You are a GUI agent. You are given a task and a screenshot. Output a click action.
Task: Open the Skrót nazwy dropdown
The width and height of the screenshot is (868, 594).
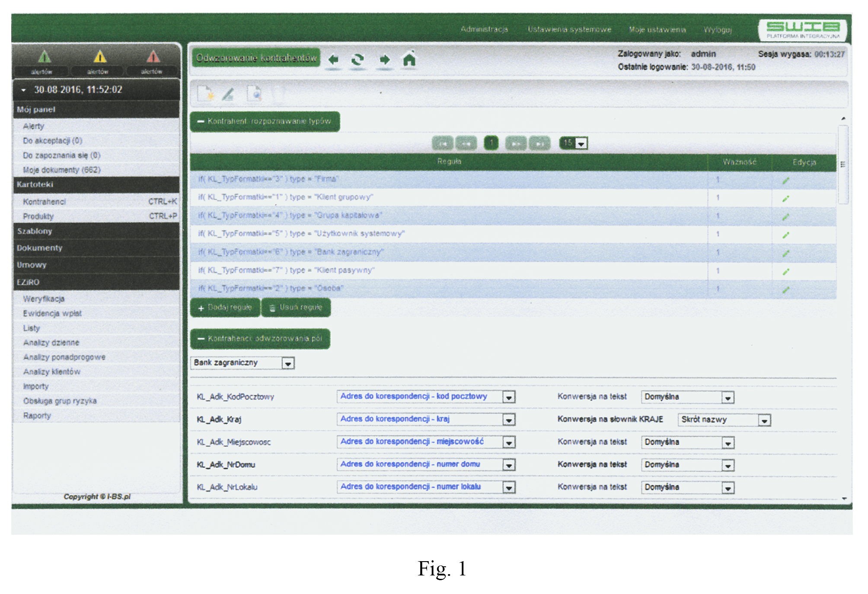click(x=764, y=420)
